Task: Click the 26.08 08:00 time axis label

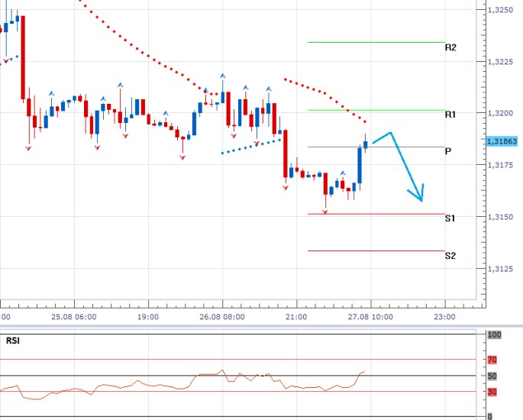Action: tap(222, 317)
